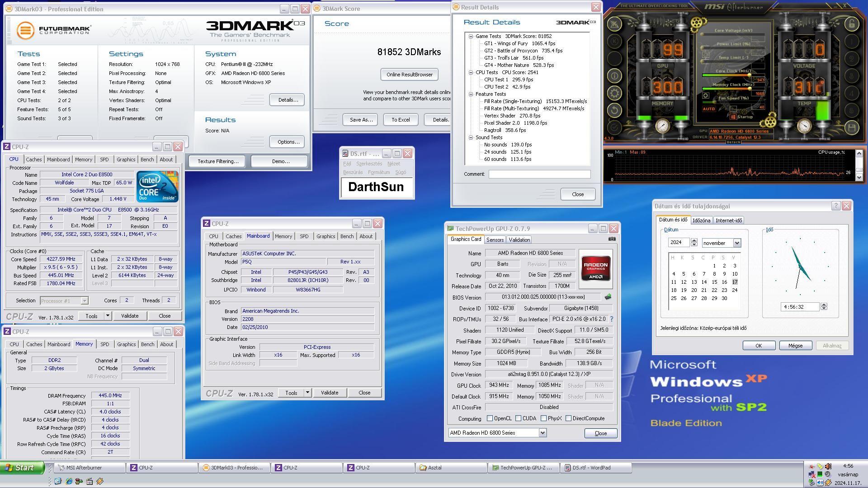This screenshot has width=868, height=488.
Task: Open GPU selection dropdown in GPU-Z
Action: (542, 433)
